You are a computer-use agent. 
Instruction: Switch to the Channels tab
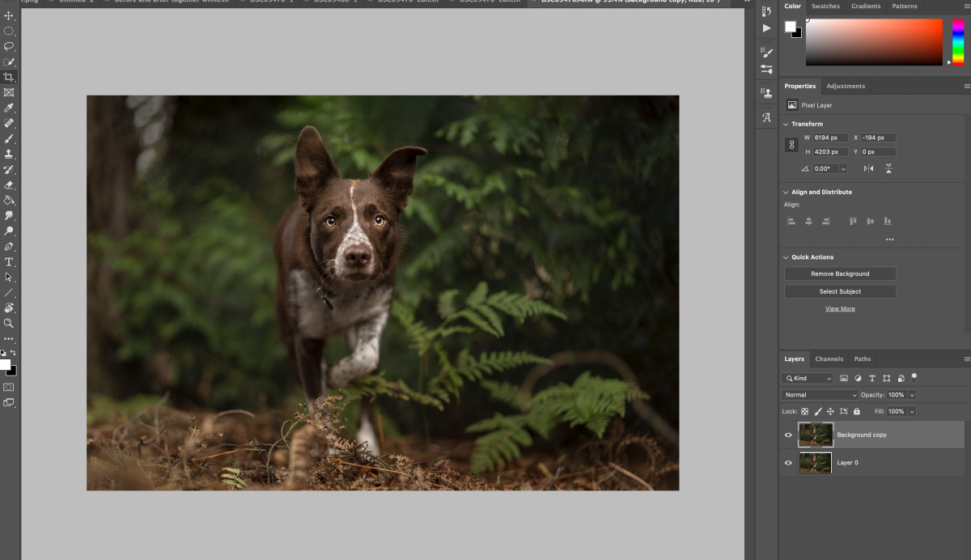829,358
